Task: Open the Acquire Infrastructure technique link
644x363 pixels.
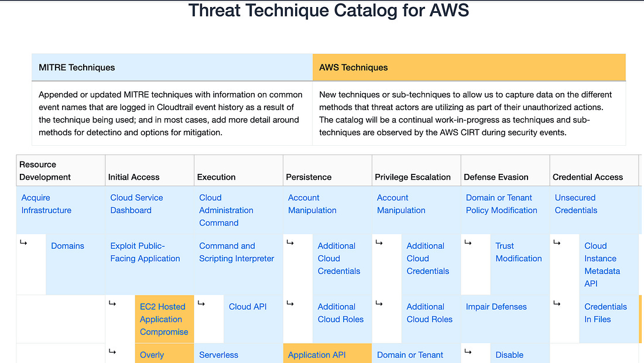Action: click(x=46, y=204)
